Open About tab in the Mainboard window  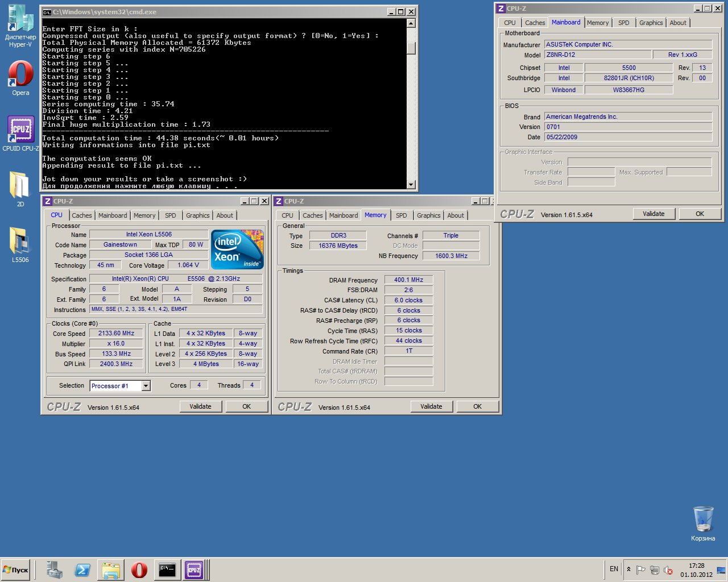click(678, 23)
